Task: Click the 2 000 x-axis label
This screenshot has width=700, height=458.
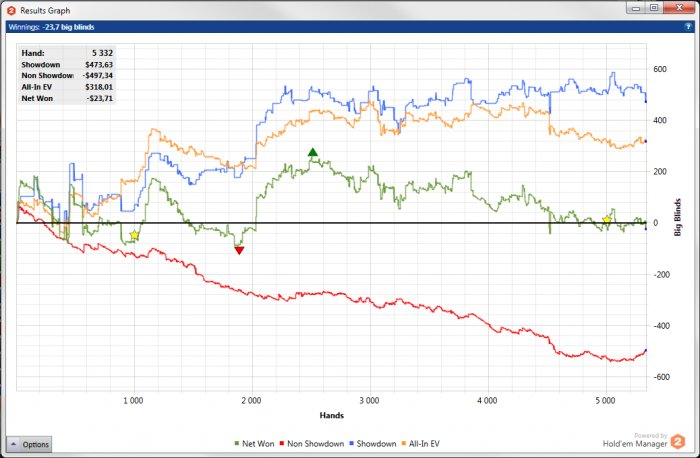Action: 252,401
